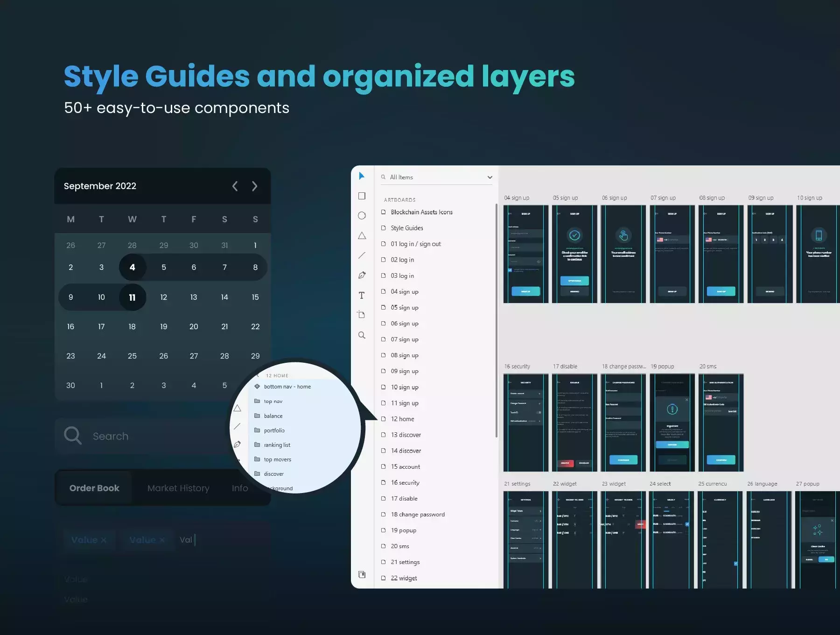Select the Text tool

362,295
